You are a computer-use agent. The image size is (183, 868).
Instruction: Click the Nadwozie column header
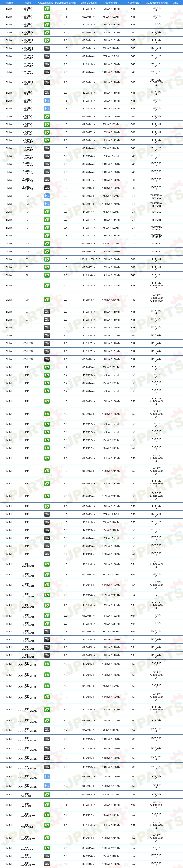[133, 2]
